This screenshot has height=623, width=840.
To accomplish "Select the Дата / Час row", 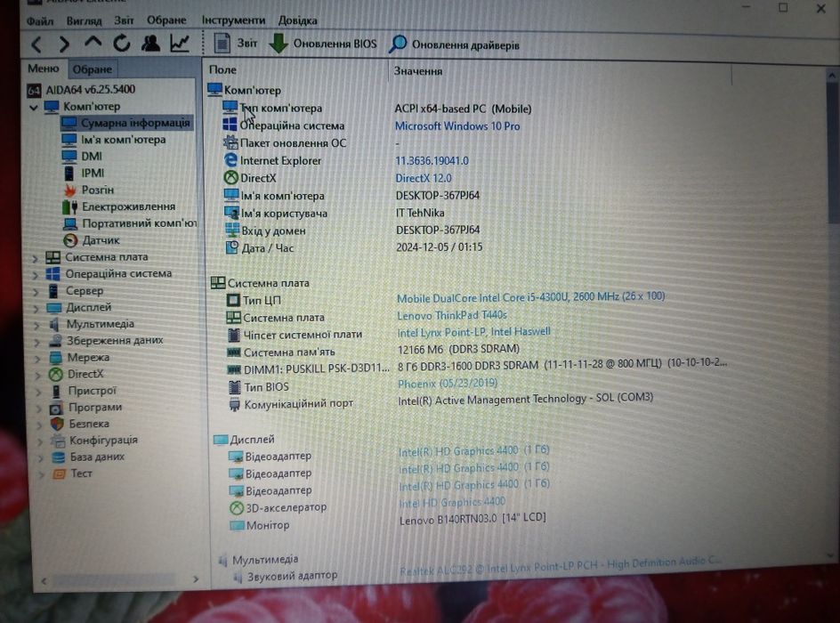I will [x=353, y=247].
